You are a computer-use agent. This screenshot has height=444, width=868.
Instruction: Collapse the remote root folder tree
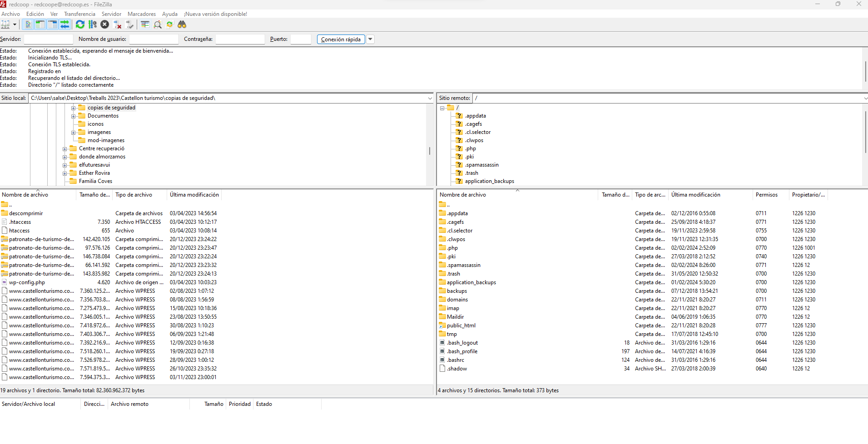coord(442,108)
